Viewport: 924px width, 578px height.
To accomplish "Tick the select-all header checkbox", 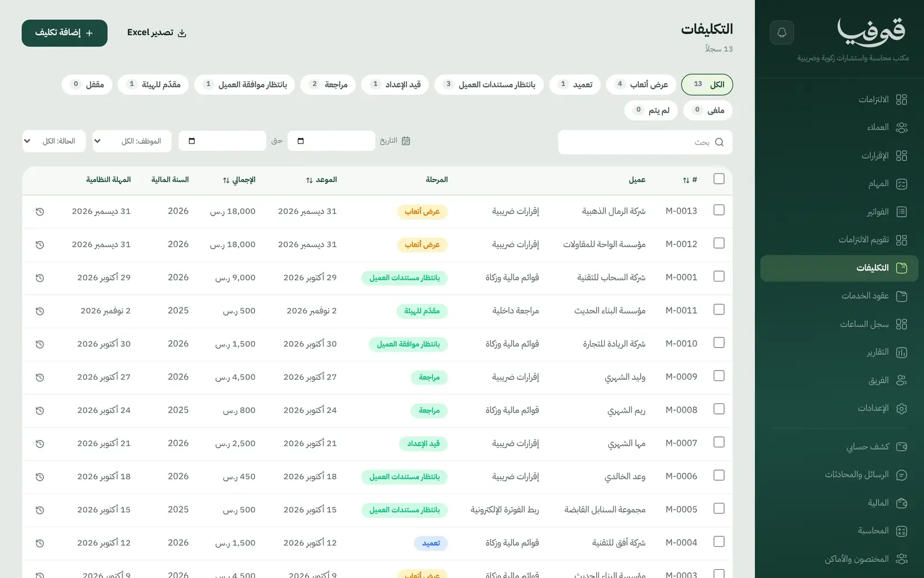I will pyautogui.click(x=719, y=179).
